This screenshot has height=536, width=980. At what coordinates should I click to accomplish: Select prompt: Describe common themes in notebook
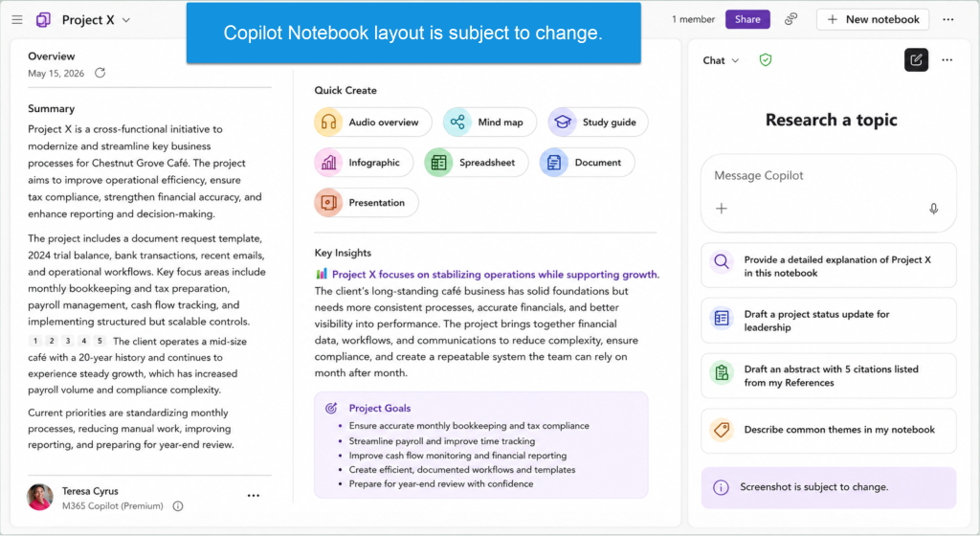pos(829,431)
